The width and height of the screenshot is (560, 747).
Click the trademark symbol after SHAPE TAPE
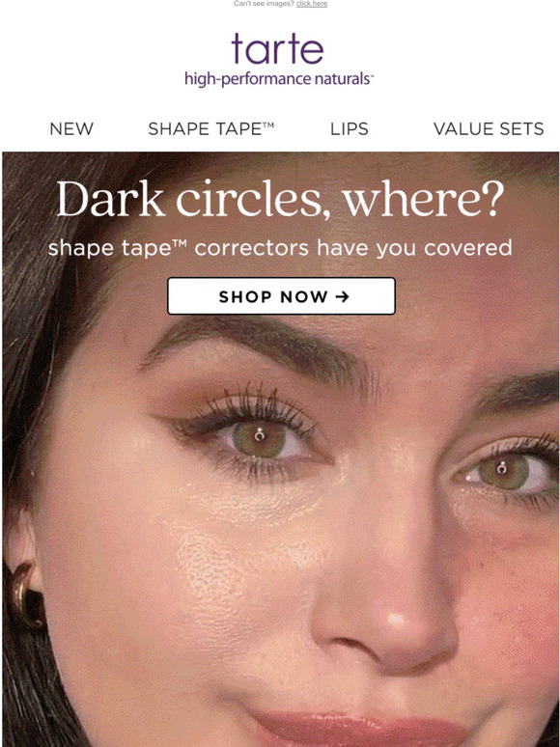coord(268,124)
